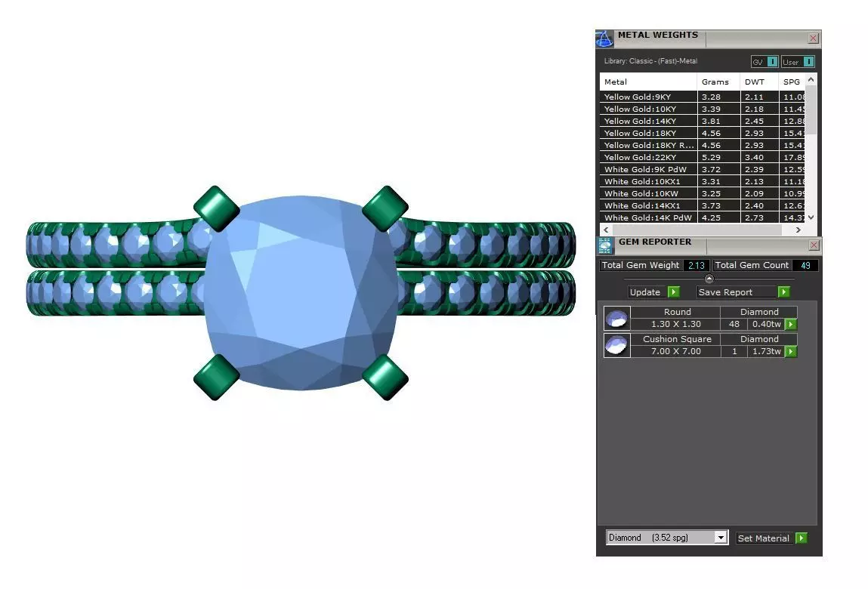Image resolution: width=868 pixels, height=589 pixels.
Task: Select the White Gold:10KX1 row
Action: coord(703,181)
